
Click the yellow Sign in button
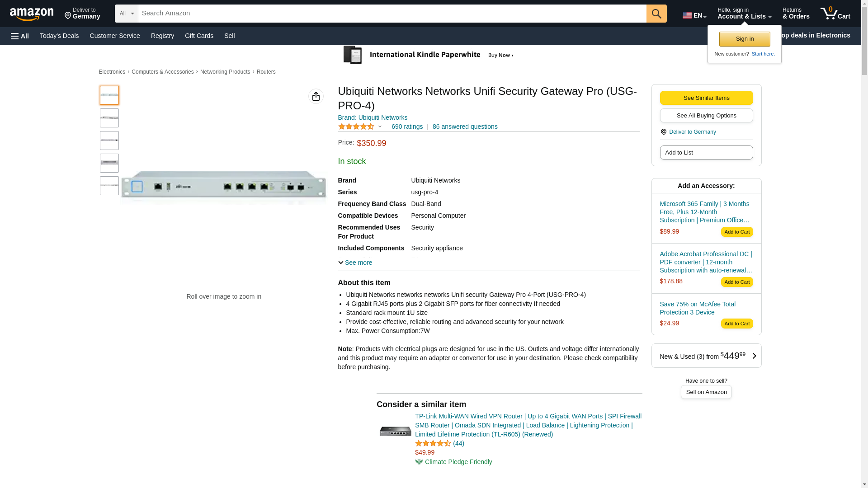745,39
